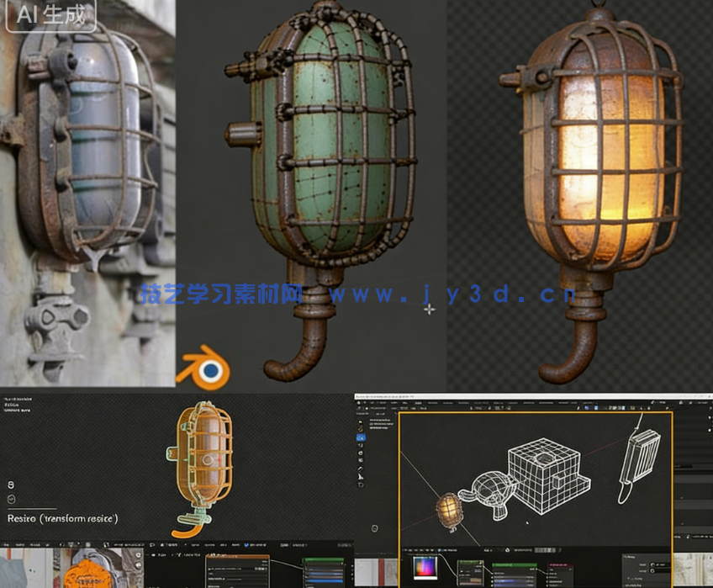Click the color gradient swatch in the node editor
The image size is (713, 588).
tap(425, 568)
